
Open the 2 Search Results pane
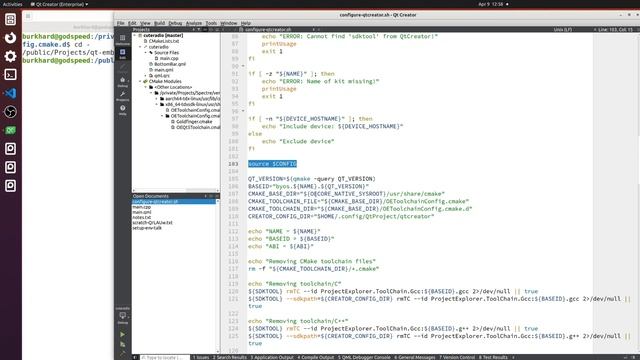tap(230, 357)
